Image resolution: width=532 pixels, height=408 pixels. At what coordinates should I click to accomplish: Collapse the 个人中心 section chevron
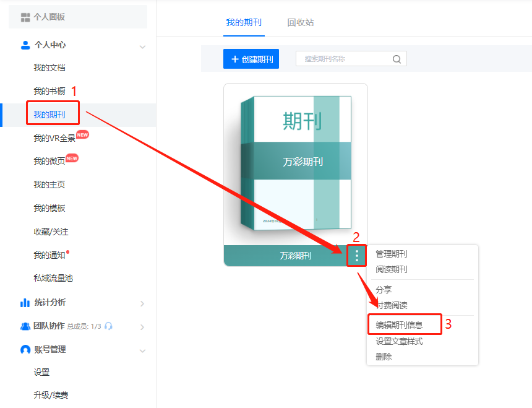click(x=142, y=46)
